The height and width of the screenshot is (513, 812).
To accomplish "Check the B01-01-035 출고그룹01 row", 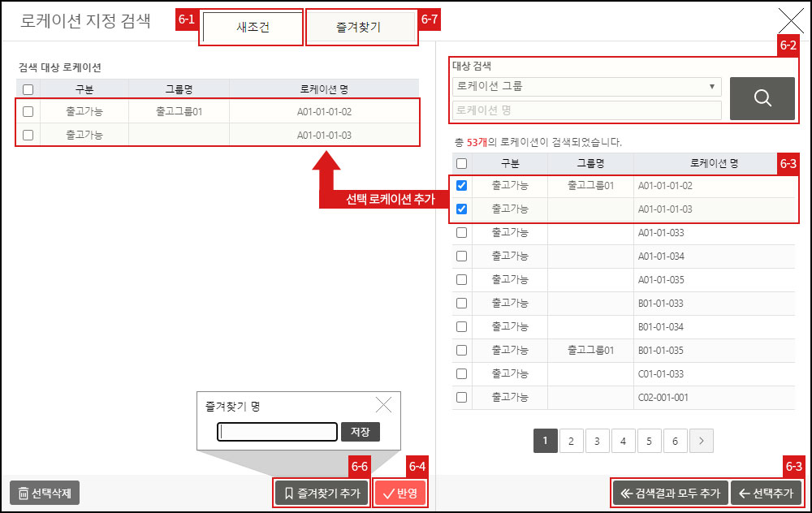I will [461, 350].
